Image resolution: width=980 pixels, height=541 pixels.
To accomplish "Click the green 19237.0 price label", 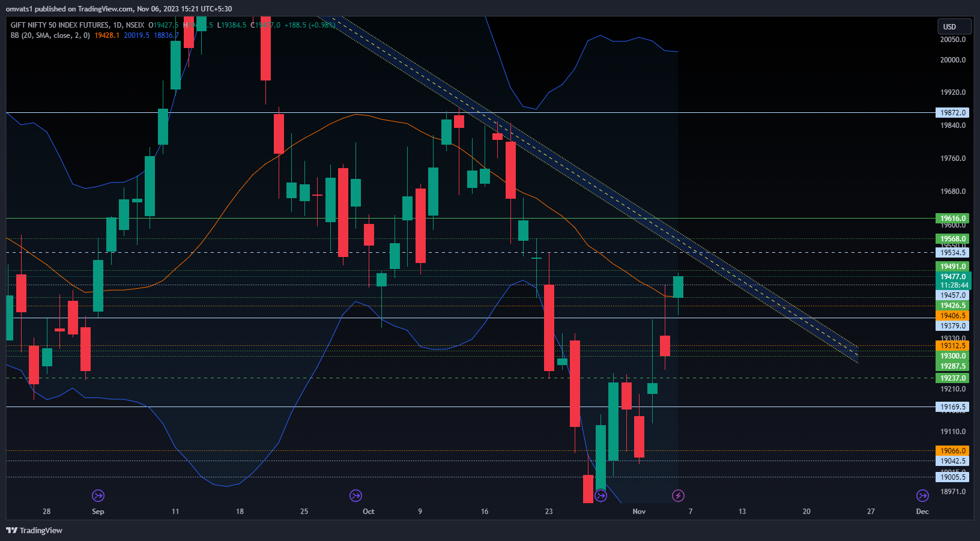I will pos(953,378).
